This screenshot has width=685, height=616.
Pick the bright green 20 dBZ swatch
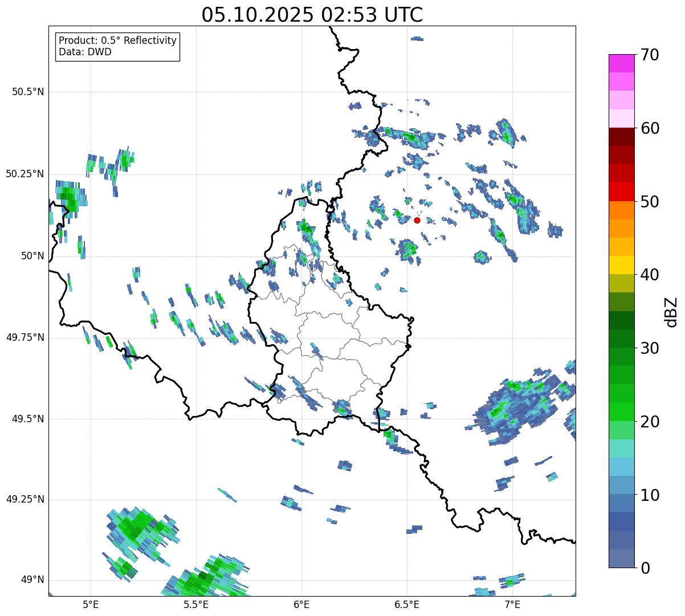(x=621, y=411)
